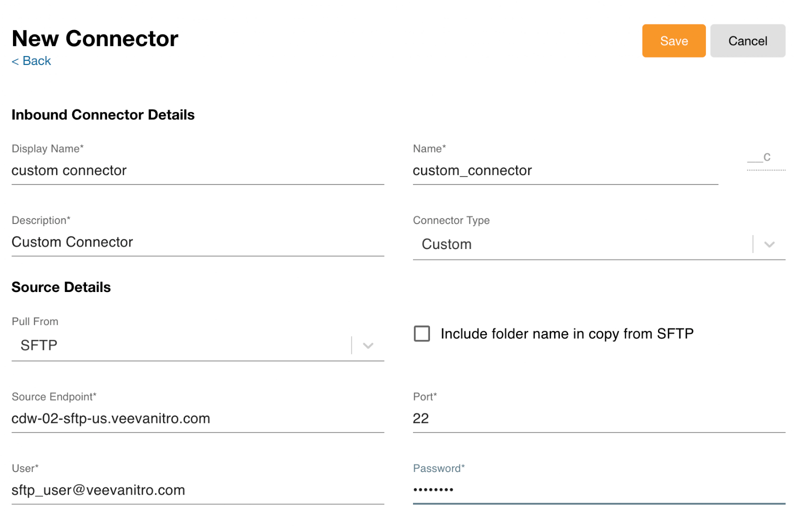Click the Source Details section heading
The image size is (800, 532).
[61, 287]
